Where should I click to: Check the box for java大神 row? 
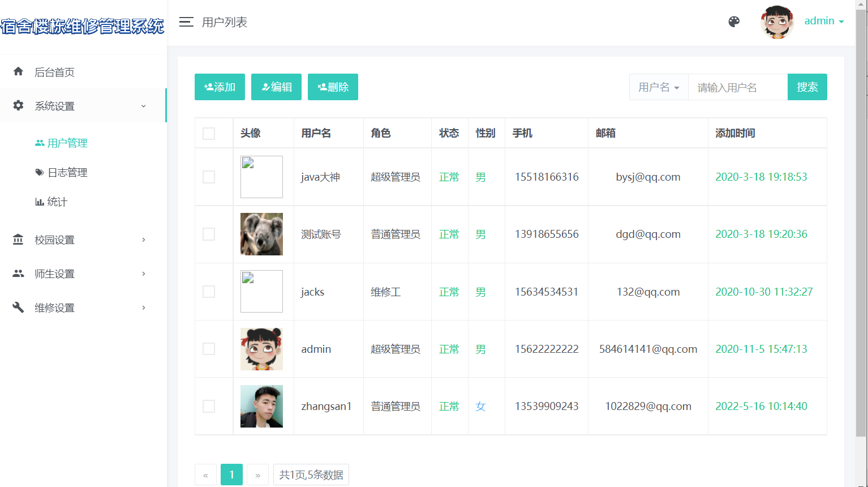(x=209, y=177)
